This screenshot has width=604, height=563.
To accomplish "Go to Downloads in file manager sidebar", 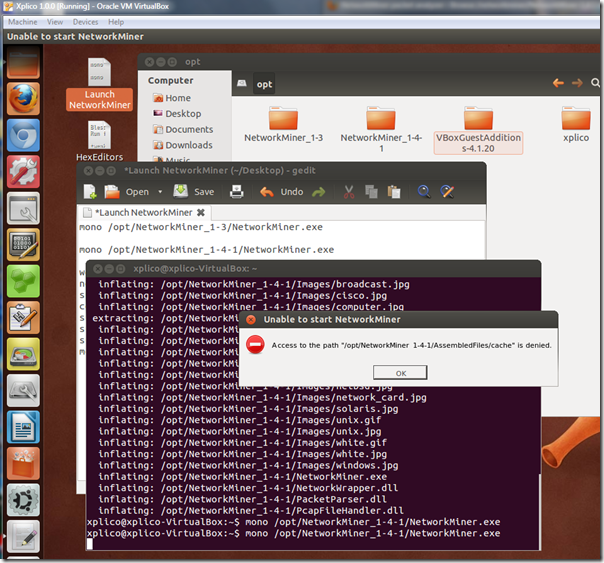I will click(183, 145).
